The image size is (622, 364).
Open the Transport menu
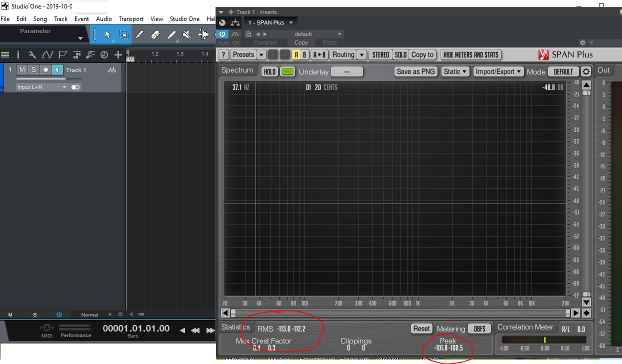[131, 19]
